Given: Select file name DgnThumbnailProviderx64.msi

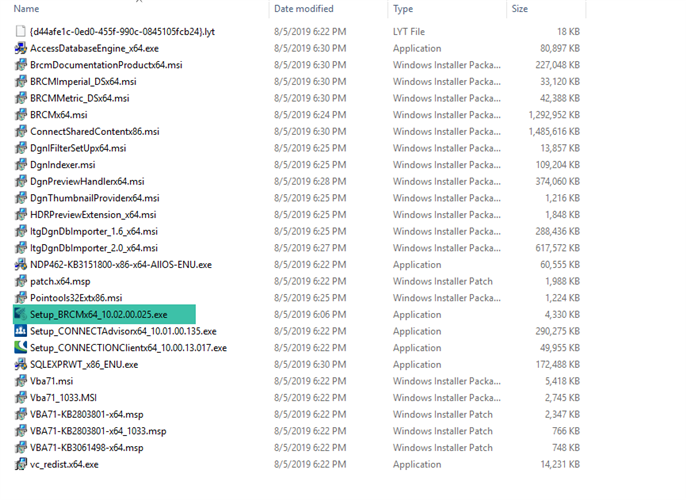Looking at the screenshot, I should (x=94, y=198).
